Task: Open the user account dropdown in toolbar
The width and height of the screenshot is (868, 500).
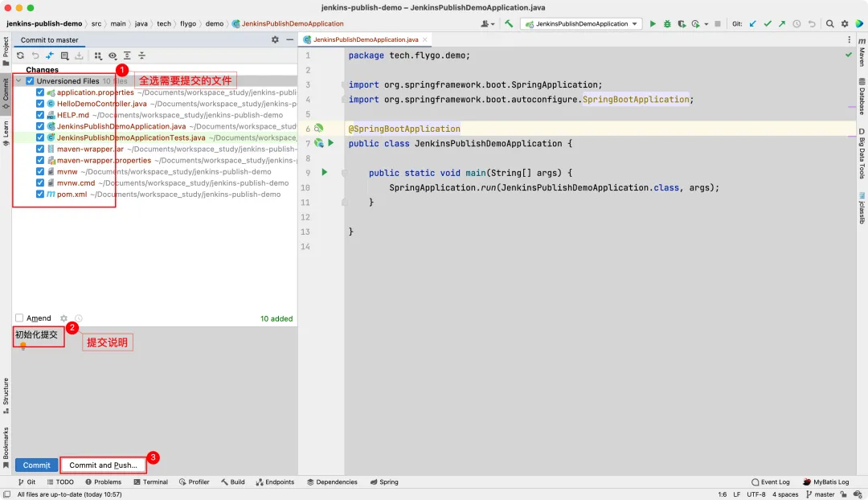Action: click(487, 24)
